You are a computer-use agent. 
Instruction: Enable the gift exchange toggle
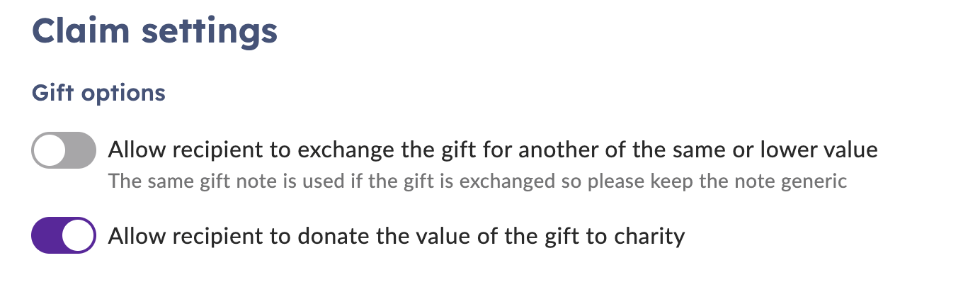64,150
